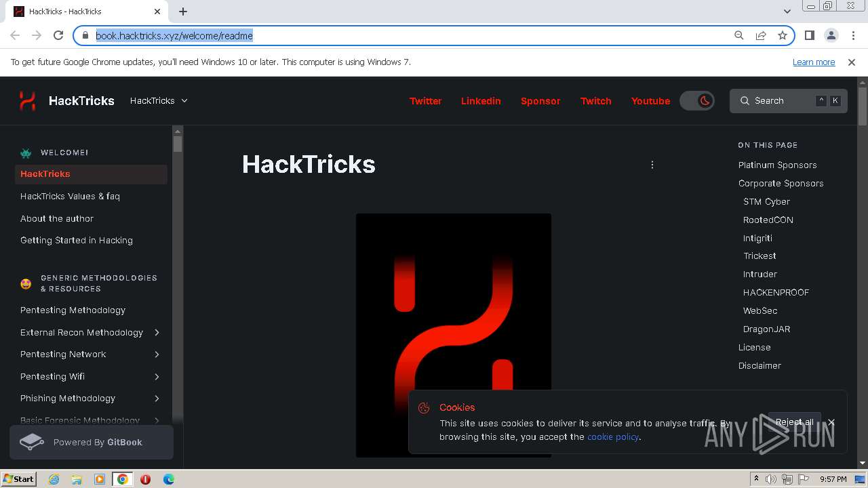The image size is (868, 488).
Task: Open the Linkedin link
Action: click(481, 100)
